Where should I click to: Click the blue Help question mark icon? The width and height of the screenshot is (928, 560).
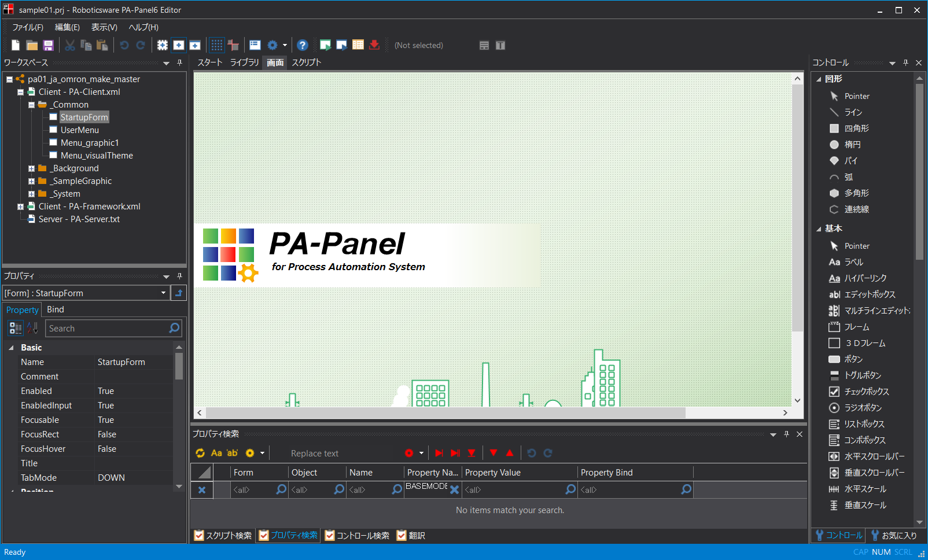pyautogui.click(x=302, y=45)
